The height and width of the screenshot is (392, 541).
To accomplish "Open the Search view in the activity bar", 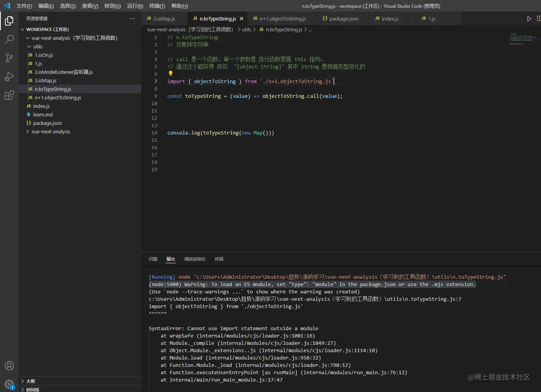I will coord(9,39).
